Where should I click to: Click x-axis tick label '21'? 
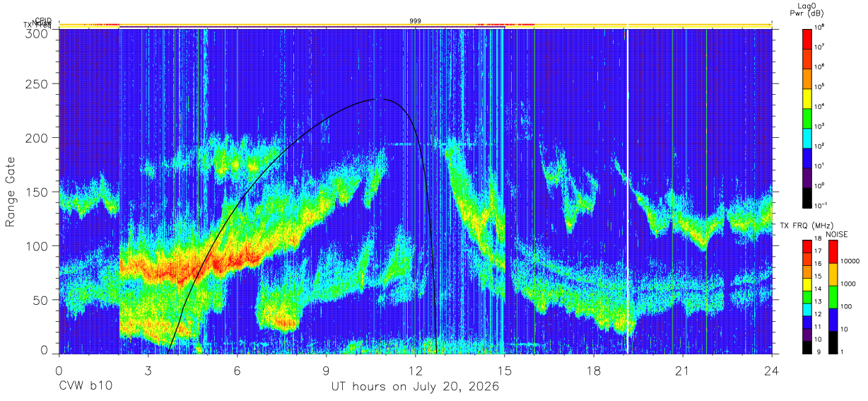click(683, 370)
